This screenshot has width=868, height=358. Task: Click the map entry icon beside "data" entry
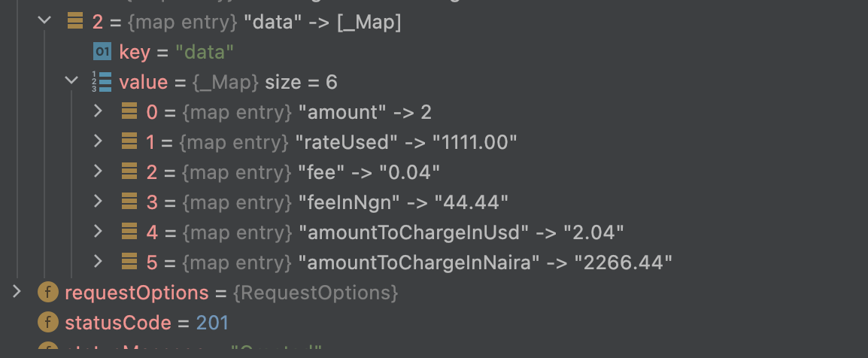point(74,22)
